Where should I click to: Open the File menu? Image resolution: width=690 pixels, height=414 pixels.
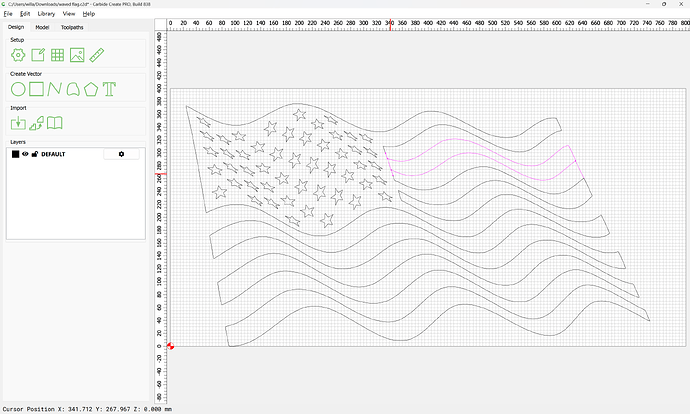[x=8, y=14]
